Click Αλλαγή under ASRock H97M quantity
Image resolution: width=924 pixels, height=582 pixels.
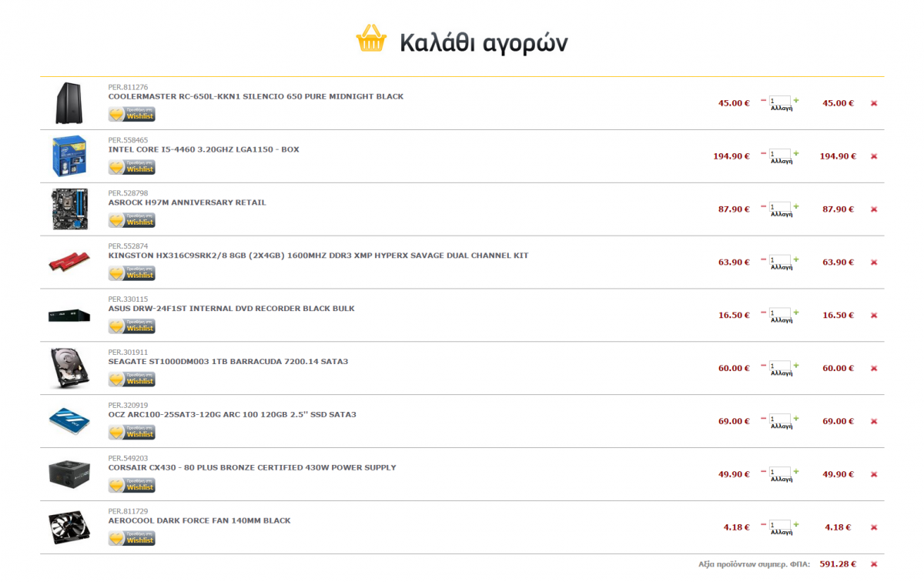pos(782,215)
